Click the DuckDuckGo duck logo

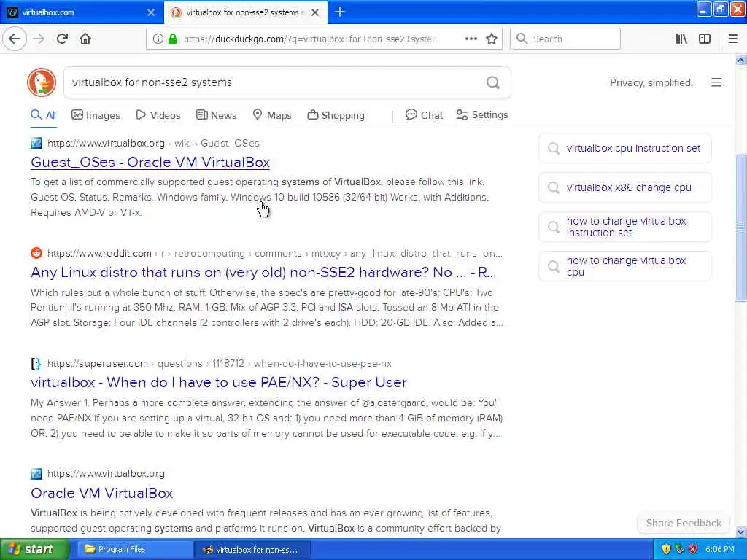pyautogui.click(x=42, y=82)
